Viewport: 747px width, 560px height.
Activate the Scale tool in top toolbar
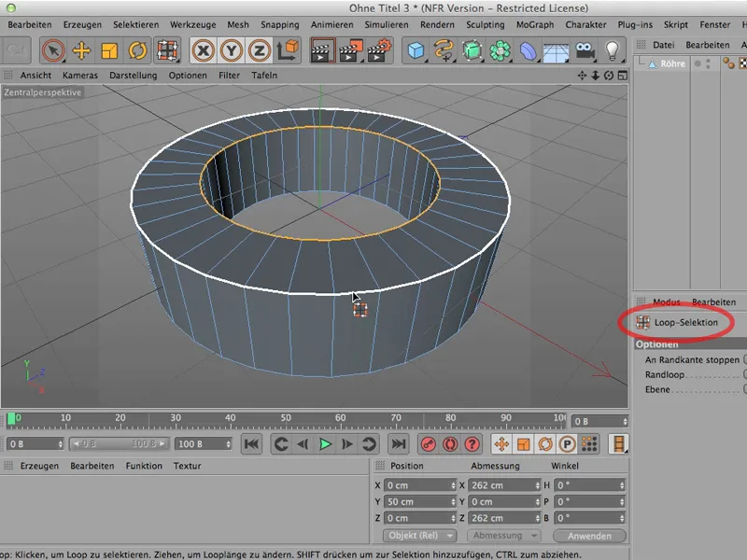(x=109, y=50)
